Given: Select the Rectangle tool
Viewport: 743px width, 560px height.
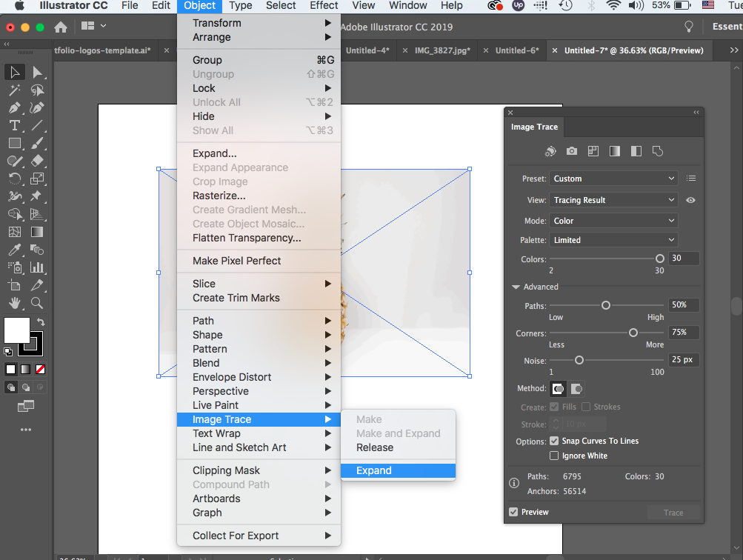Looking at the screenshot, I should (15, 143).
